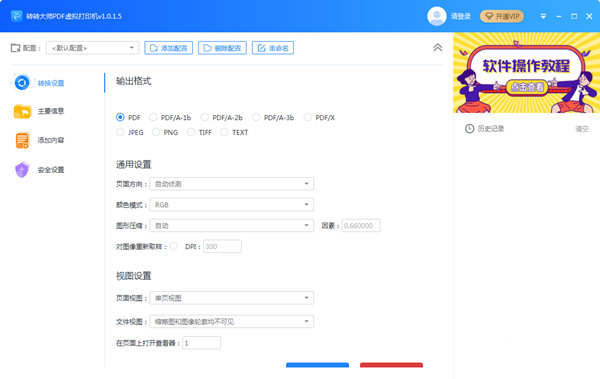Screen dimensions: 600x379
Task: Open the 文件视图 dropdown
Action: click(232, 322)
